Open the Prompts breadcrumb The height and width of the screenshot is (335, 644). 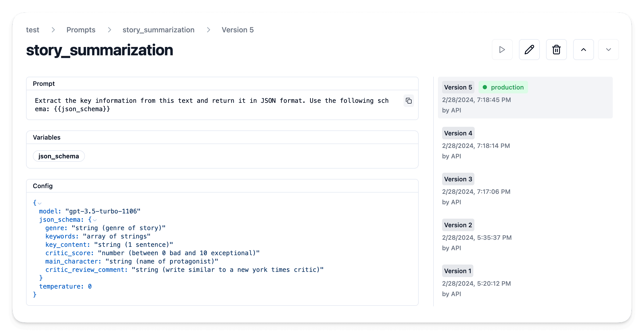(x=81, y=30)
